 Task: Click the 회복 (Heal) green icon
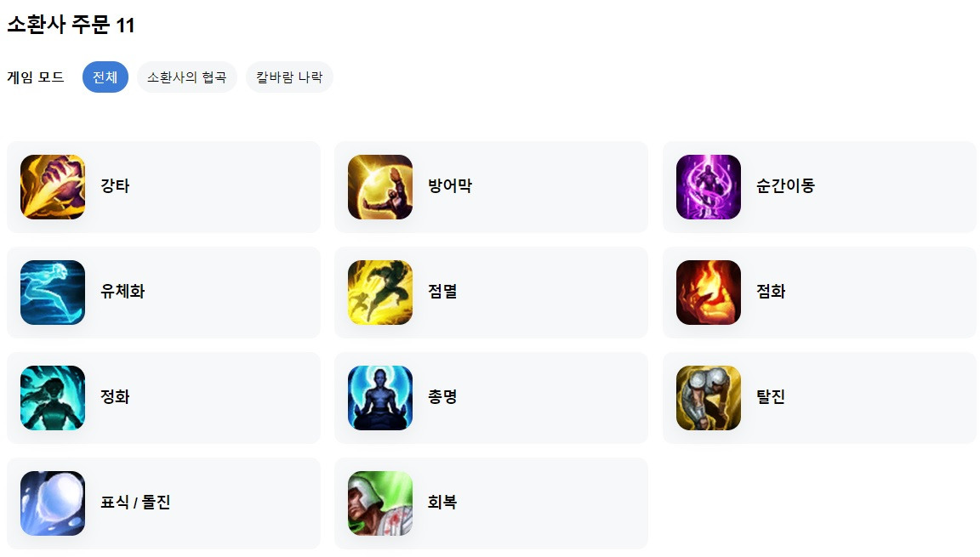point(380,503)
